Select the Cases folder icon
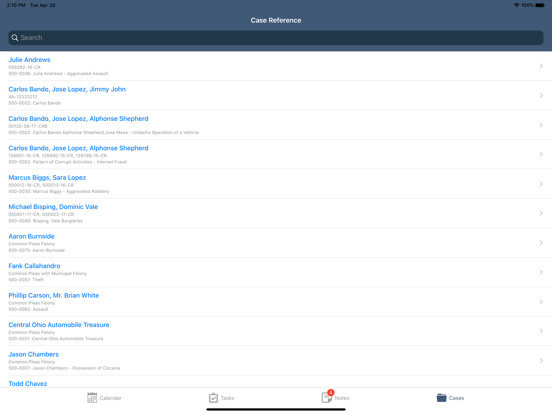Image resolution: width=552 pixels, height=414 pixels. coord(441,398)
